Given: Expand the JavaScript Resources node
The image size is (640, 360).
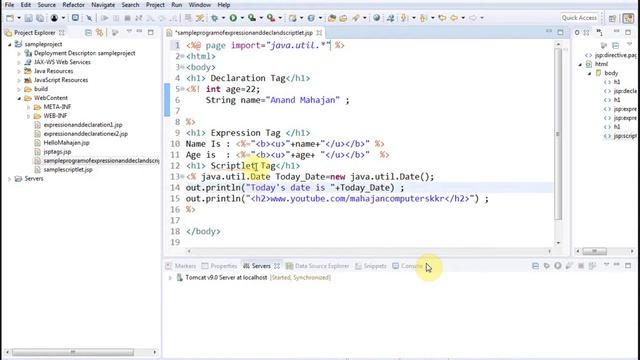Looking at the screenshot, I should (x=18, y=80).
